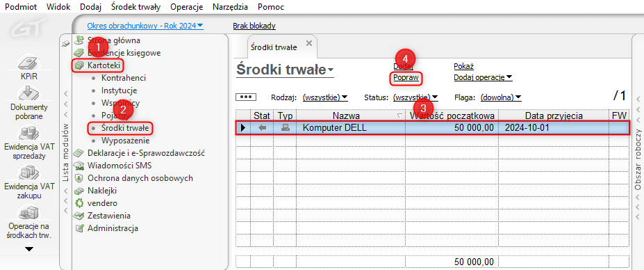Open the Rodzaj (wszystkie) filter dropdown
The image size is (644, 270).
pyautogui.click(x=325, y=97)
